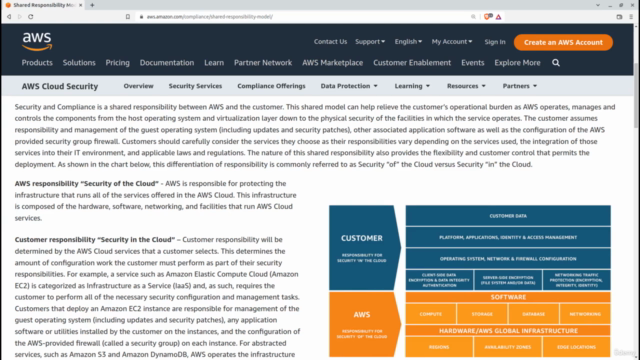Click "HARDWARE/AWS GLOBAL INFRASTRUCTURE" label in diagram

508,331
